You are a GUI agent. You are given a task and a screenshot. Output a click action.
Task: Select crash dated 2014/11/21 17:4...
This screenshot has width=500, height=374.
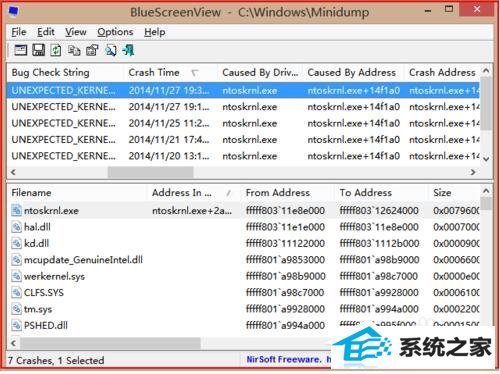tap(243, 140)
